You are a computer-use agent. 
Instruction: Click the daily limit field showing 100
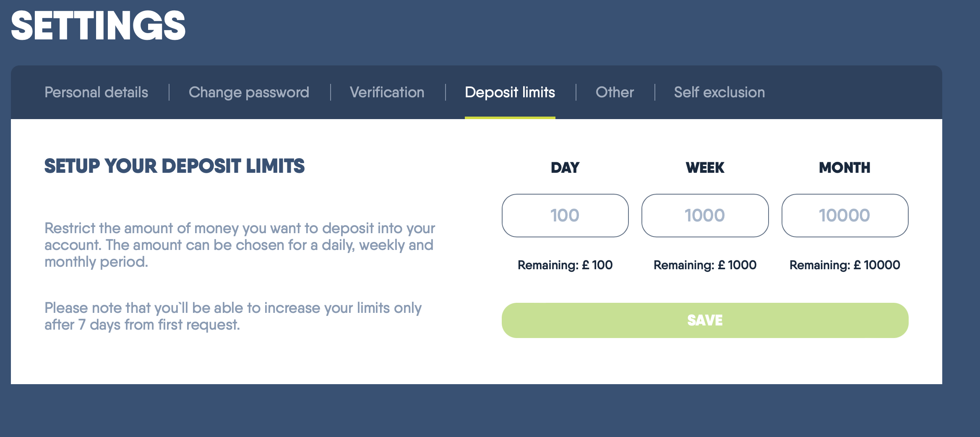565,216
